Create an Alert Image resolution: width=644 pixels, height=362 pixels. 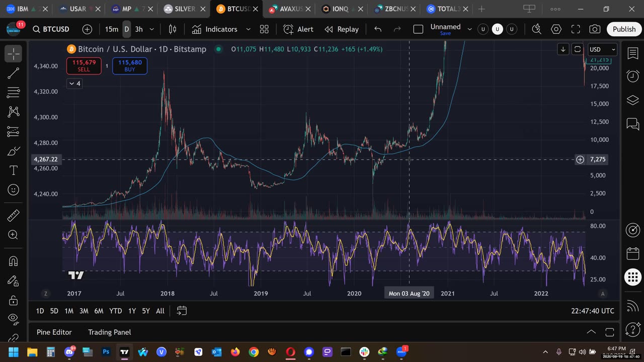[x=298, y=29]
